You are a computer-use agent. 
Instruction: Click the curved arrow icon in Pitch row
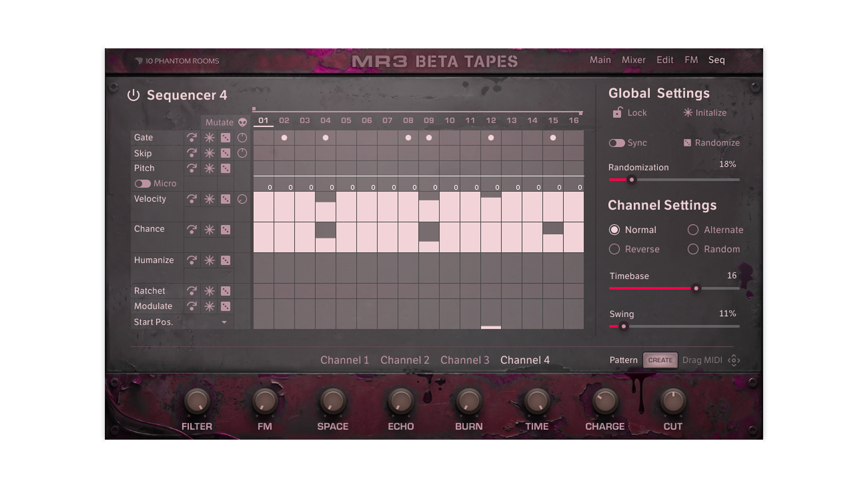pos(192,169)
